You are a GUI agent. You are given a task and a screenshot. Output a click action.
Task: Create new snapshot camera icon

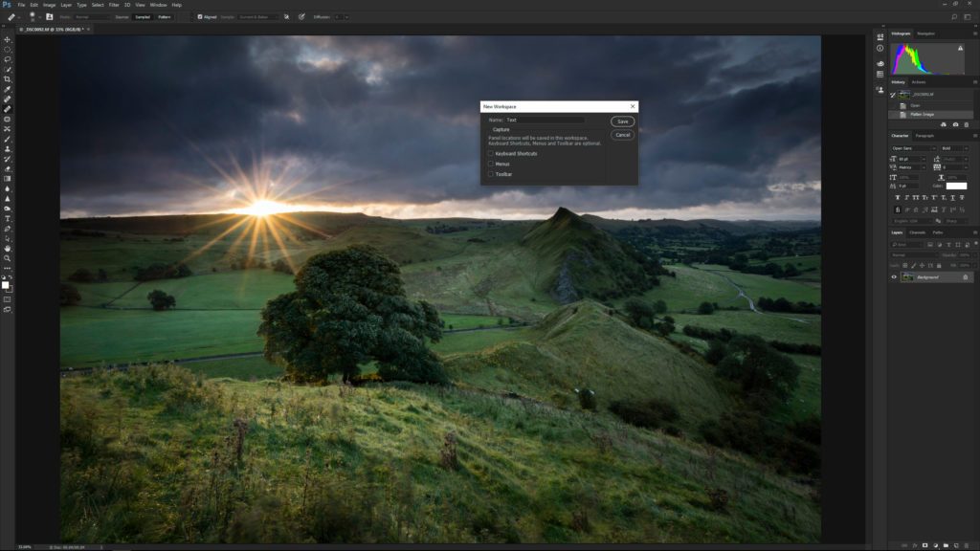[955, 125]
